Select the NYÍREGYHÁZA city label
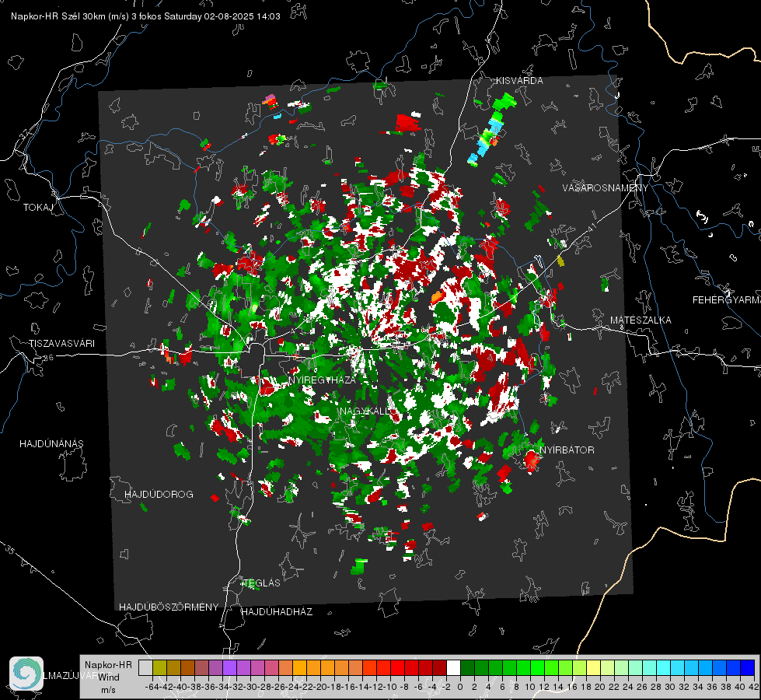Viewport: 761px width, 700px height. tap(322, 380)
